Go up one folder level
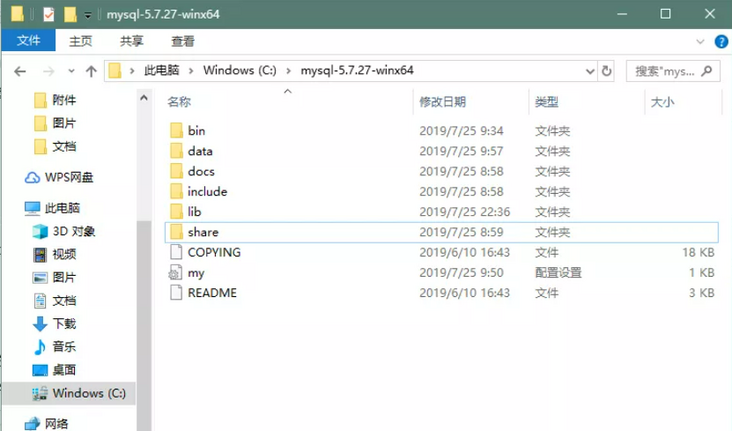The height and width of the screenshot is (431, 732). click(x=91, y=71)
